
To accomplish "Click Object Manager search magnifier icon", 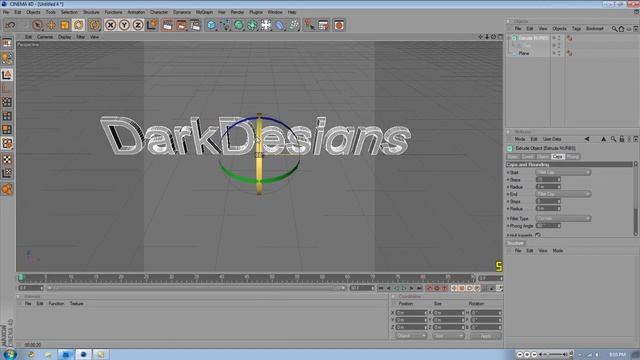I will click(614, 29).
